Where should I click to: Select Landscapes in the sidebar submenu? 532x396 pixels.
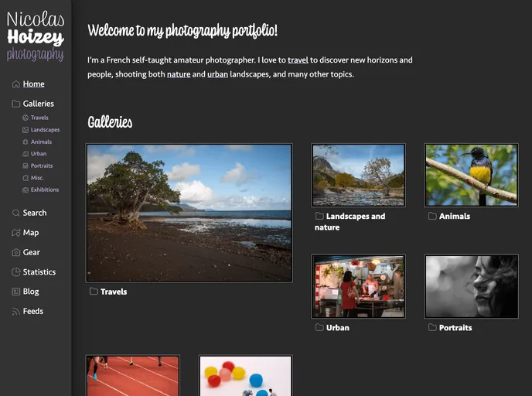[x=45, y=130]
